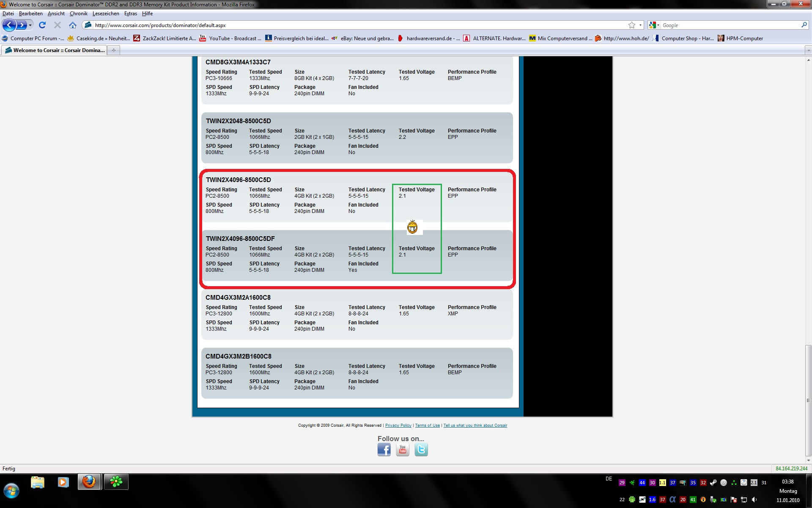812x508 pixels.
Task: Focus the Google search field
Action: (730, 25)
